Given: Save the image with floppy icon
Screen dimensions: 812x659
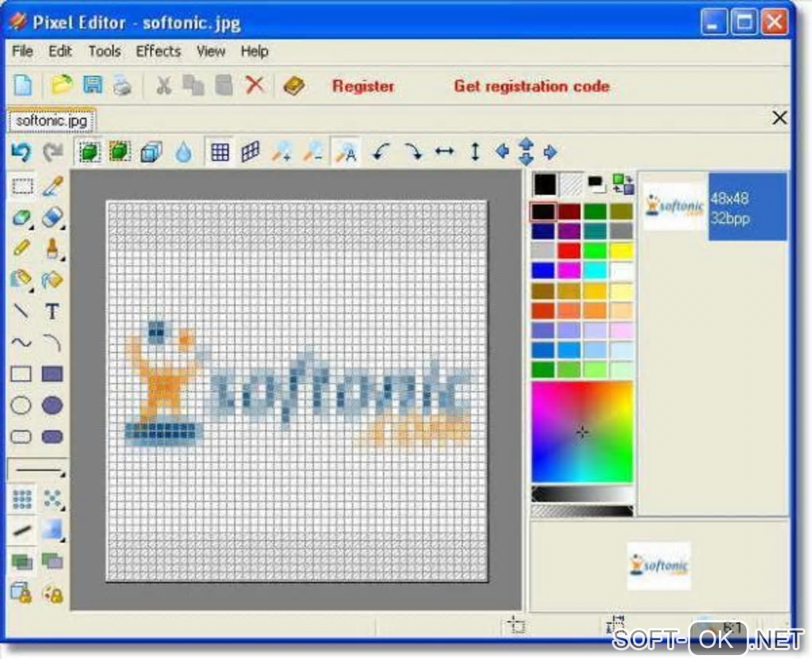Looking at the screenshot, I should [92, 85].
